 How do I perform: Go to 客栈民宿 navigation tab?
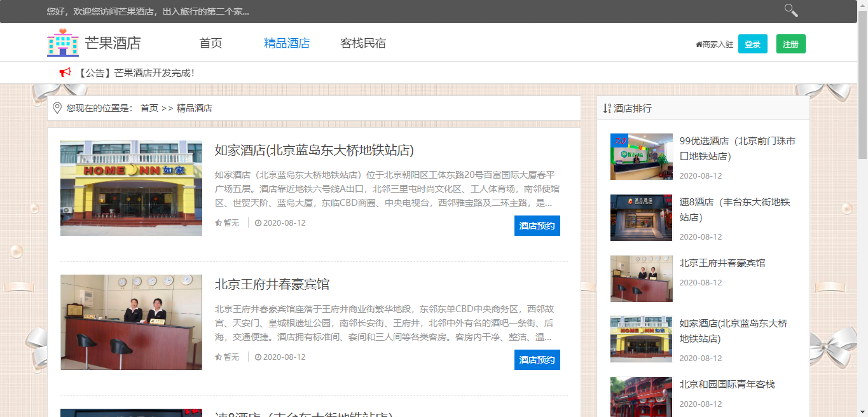[x=363, y=43]
